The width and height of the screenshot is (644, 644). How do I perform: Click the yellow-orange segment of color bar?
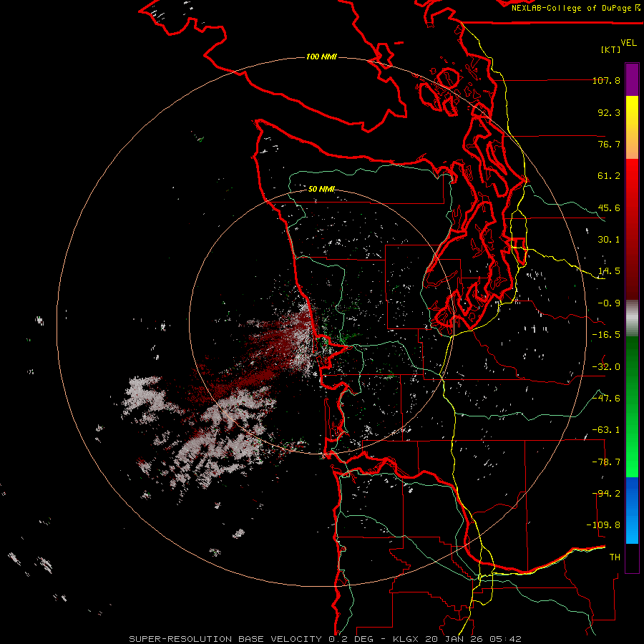click(x=632, y=127)
